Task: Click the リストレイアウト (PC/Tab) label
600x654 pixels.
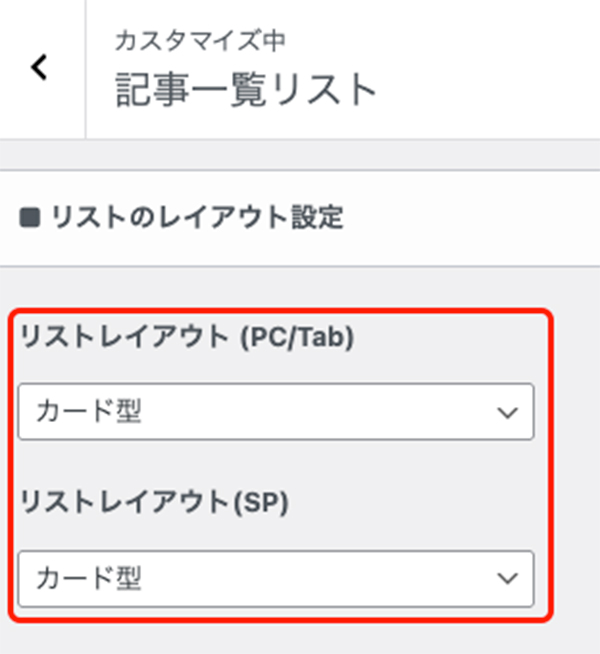Action: 186,339
